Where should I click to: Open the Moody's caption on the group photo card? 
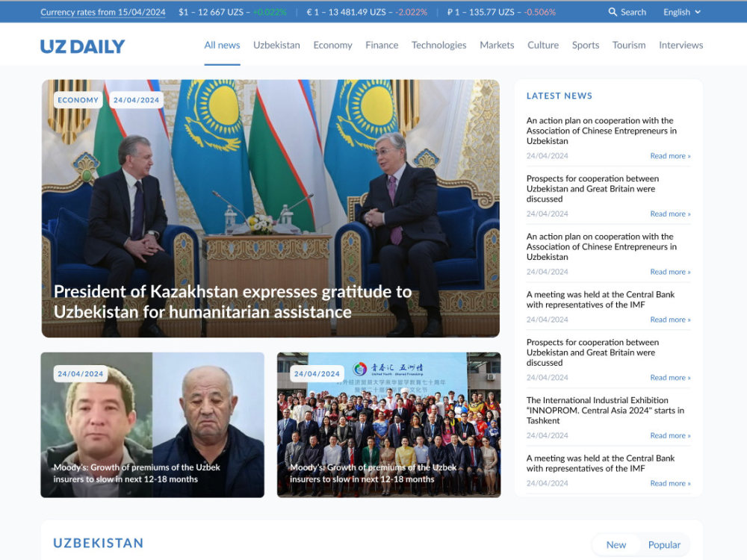tap(373, 473)
